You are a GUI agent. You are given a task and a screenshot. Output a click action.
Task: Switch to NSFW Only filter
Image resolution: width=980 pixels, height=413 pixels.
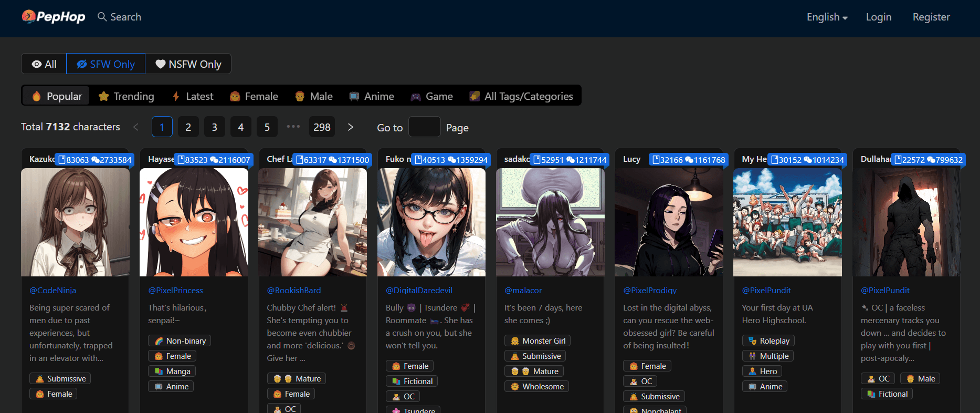tap(188, 64)
